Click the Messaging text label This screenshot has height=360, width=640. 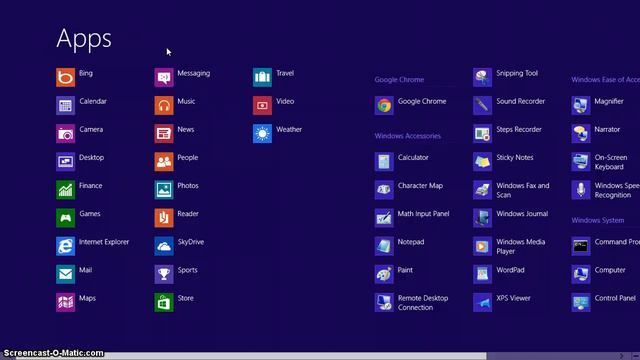point(193,73)
